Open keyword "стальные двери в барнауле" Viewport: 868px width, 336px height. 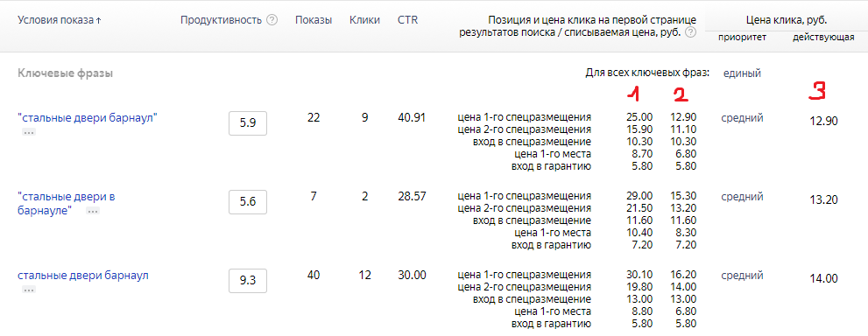point(67,203)
